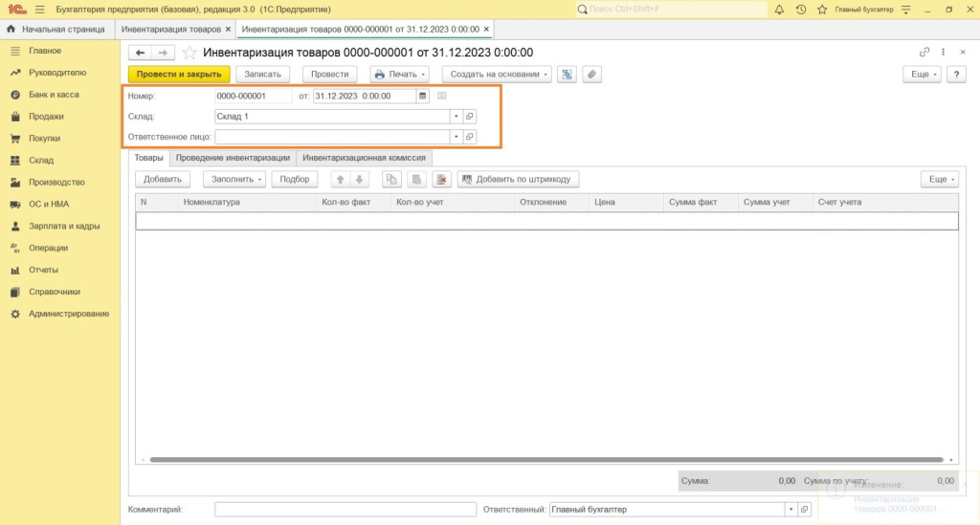The width and height of the screenshot is (980, 525).
Task: Switch to the Инвентаризационная комиссия tab
Action: pos(364,158)
